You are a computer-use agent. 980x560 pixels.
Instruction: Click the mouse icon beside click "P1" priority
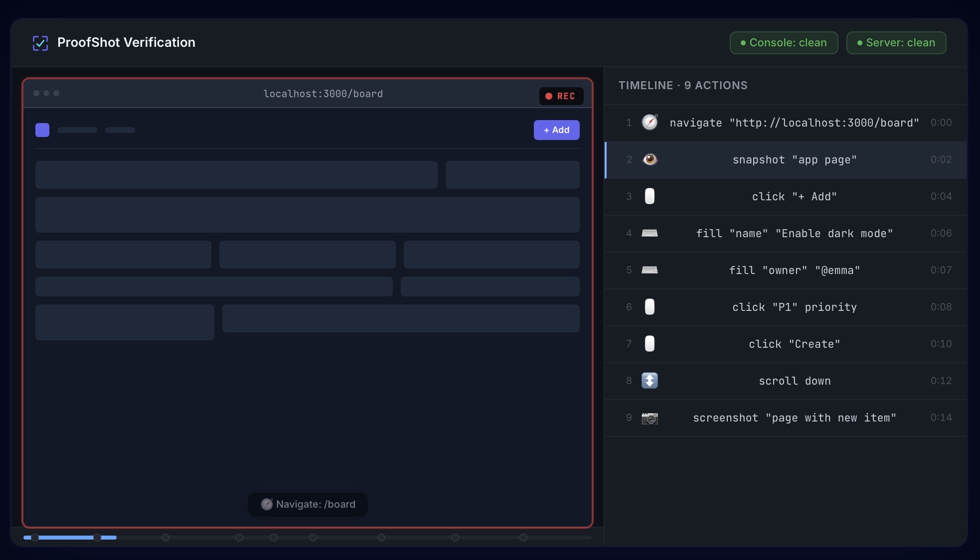(x=650, y=307)
